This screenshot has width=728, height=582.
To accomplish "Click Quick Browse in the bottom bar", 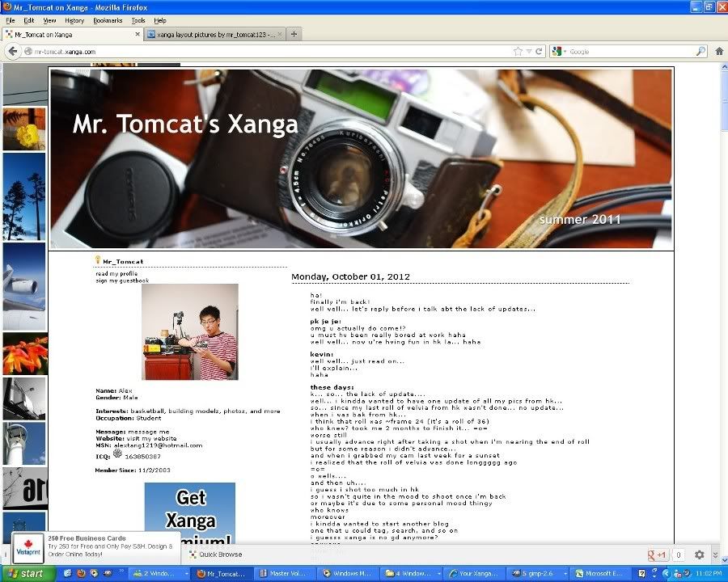I will (x=221, y=555).
